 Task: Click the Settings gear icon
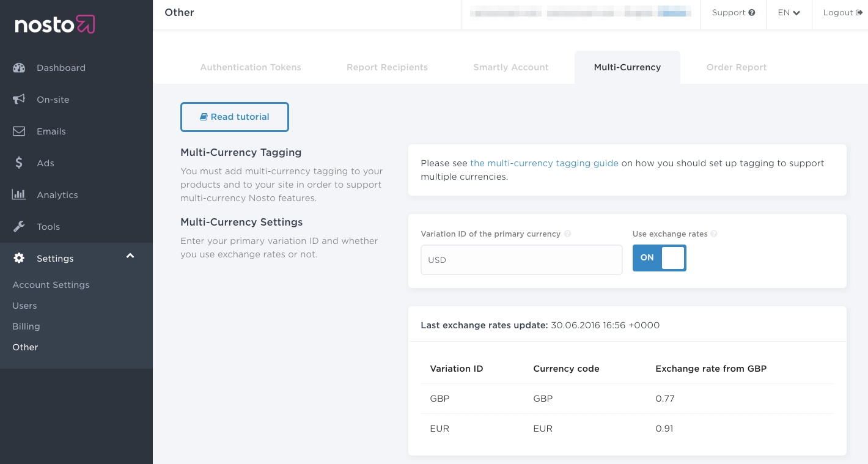[19, 259]
